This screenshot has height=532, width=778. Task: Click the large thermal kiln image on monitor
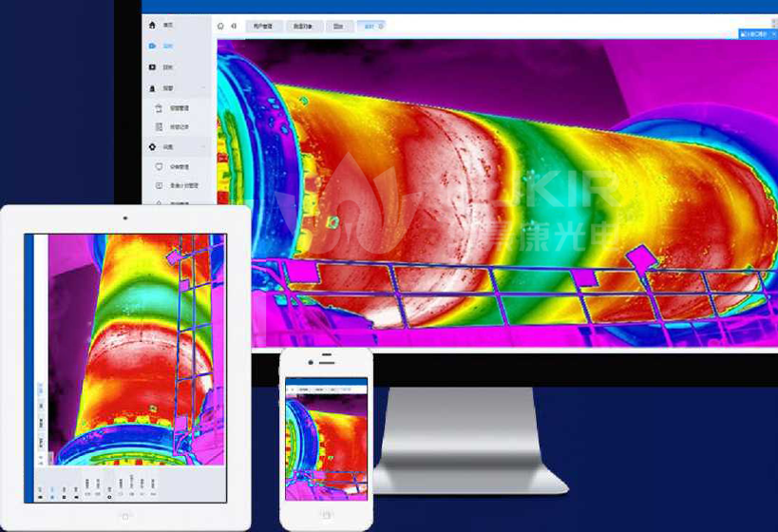coord(497,194)
